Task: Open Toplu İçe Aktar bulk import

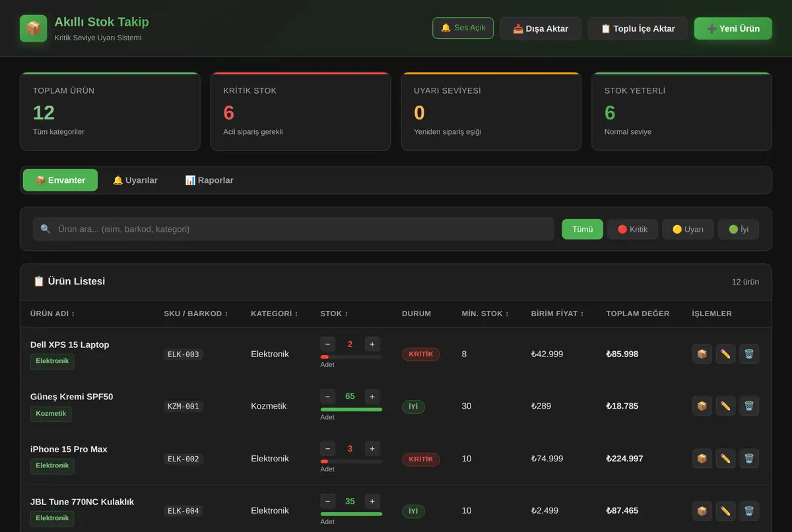Action: point(638,28)
